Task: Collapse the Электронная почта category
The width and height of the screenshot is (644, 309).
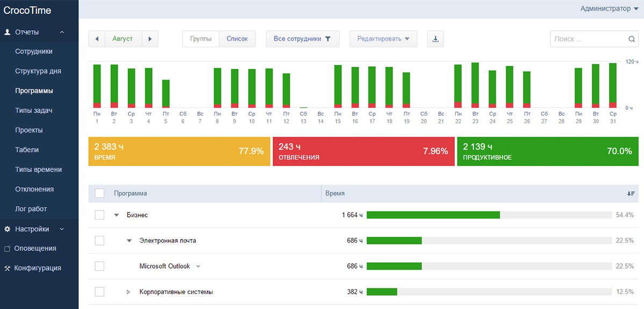Action: point(129,241)
